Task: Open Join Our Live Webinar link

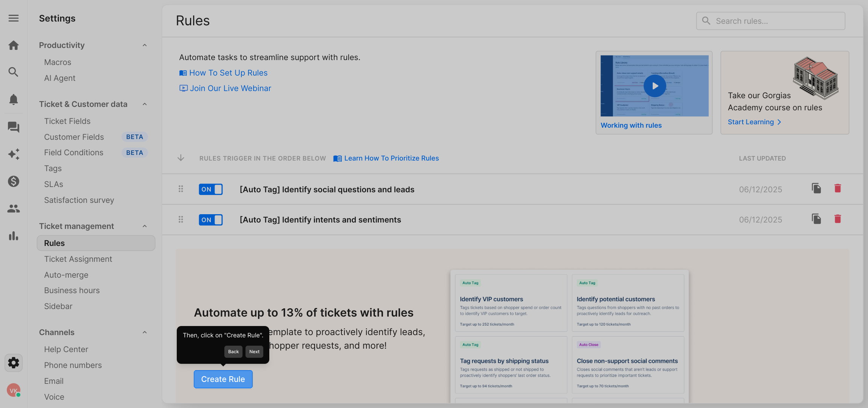Action: click(225, 88)
